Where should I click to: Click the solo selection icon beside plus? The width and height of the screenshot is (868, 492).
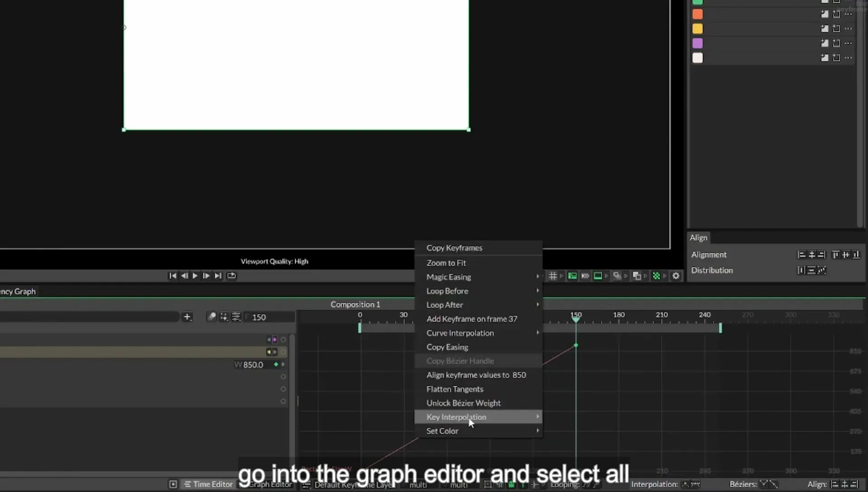(x=212, y=317)
